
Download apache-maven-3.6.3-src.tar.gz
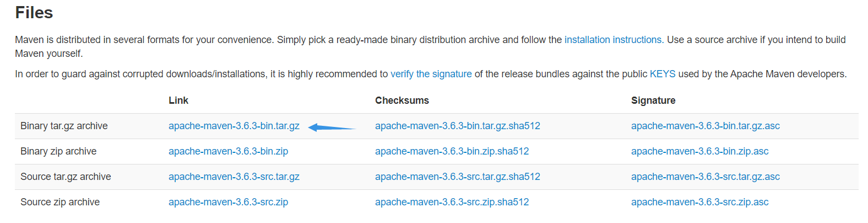pos(234,177)
